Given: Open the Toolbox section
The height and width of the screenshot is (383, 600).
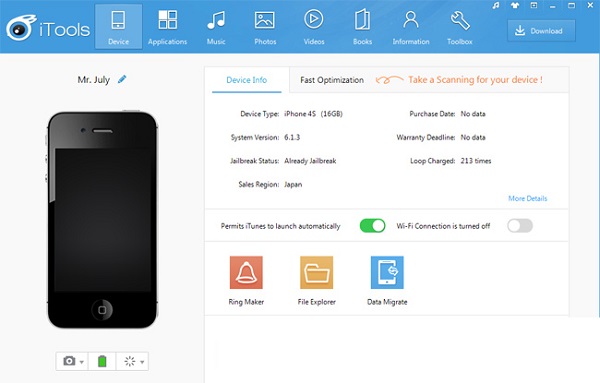Looking at the screenshot, I should click(460, 27).
